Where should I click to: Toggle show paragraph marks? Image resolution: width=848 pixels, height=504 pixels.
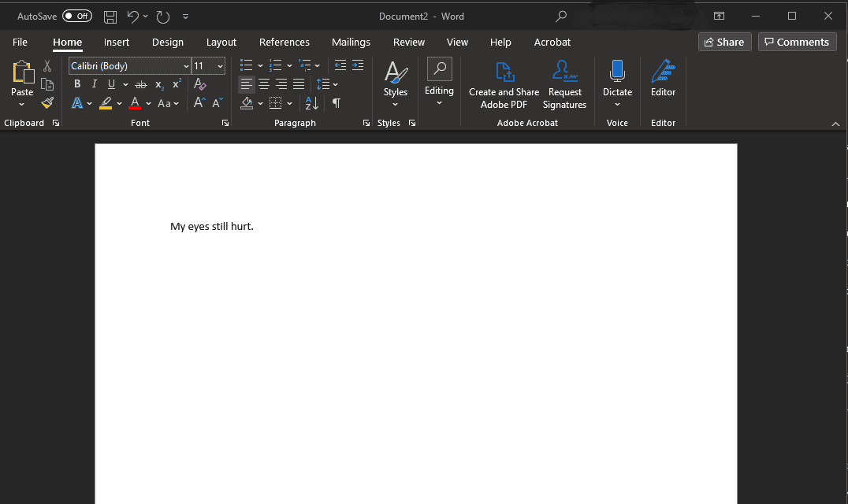click(335, 103)
